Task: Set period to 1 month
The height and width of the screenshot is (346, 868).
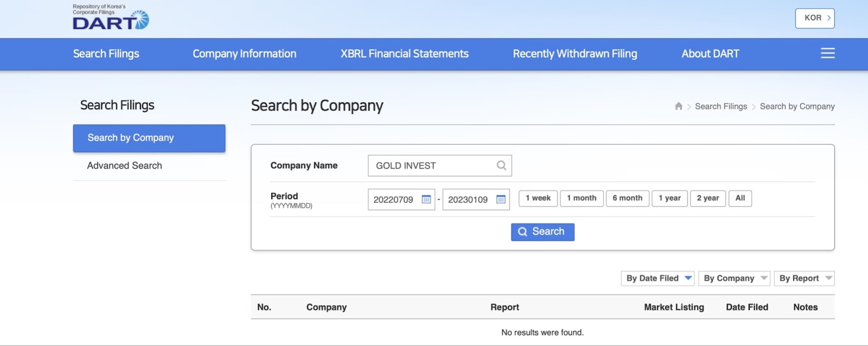Action: (582, 198)
